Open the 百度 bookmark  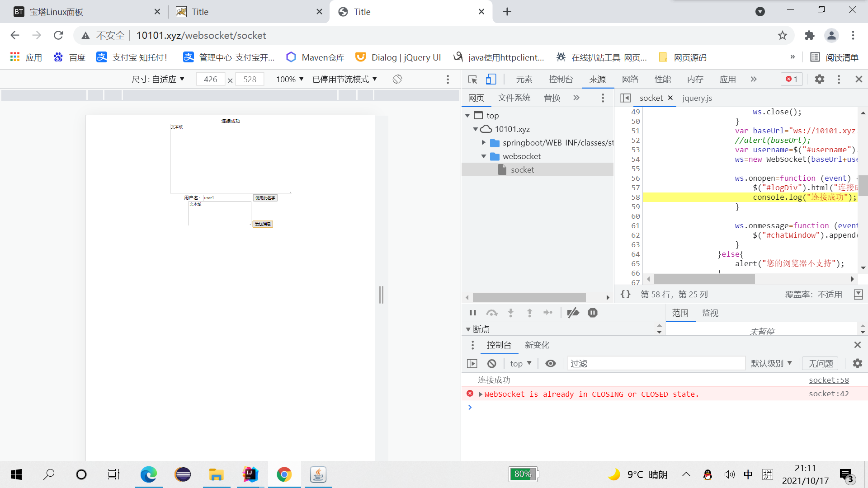pyautogui.click(x=70, y=57)
